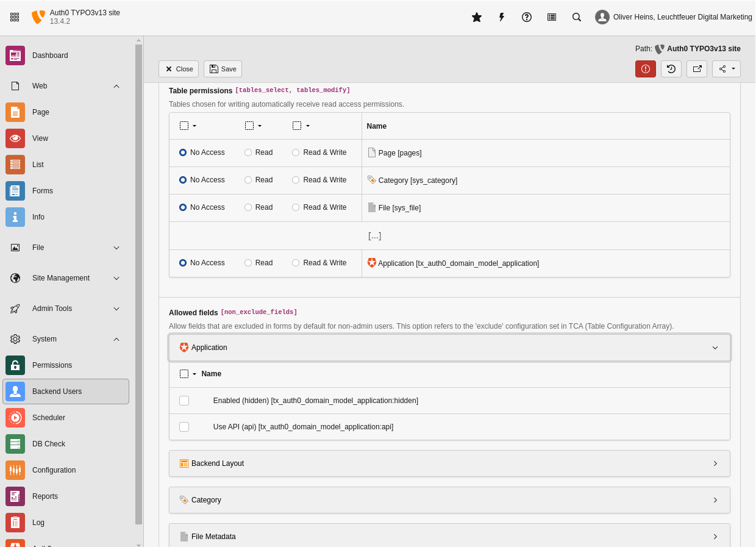Select the Backend Users module
756x547 pixels.
(66, 391)
